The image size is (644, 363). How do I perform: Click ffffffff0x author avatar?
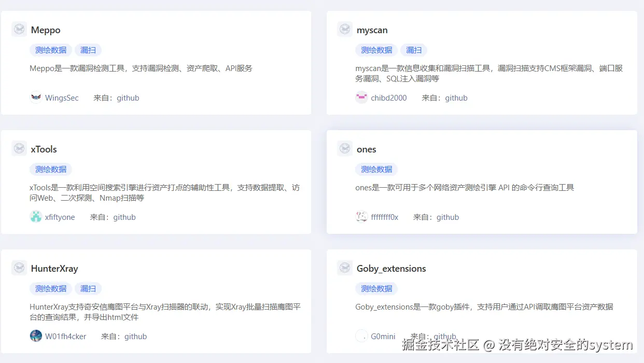pyautogui.click(x=361, y=217)
